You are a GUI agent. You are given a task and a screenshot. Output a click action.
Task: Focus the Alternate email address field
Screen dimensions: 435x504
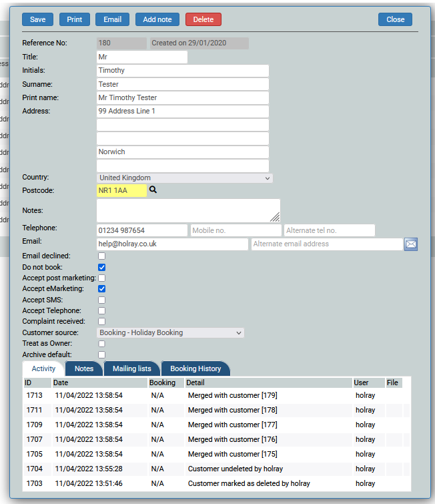326,244
